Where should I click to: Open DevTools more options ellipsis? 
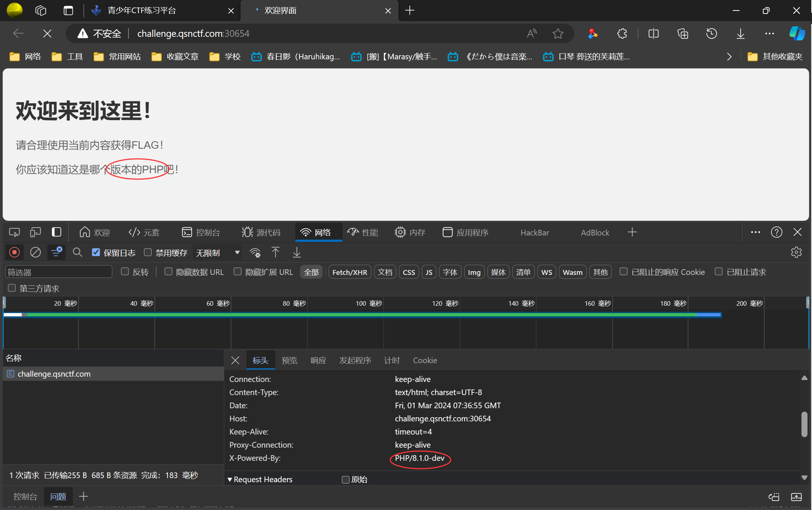click(756, 232)
